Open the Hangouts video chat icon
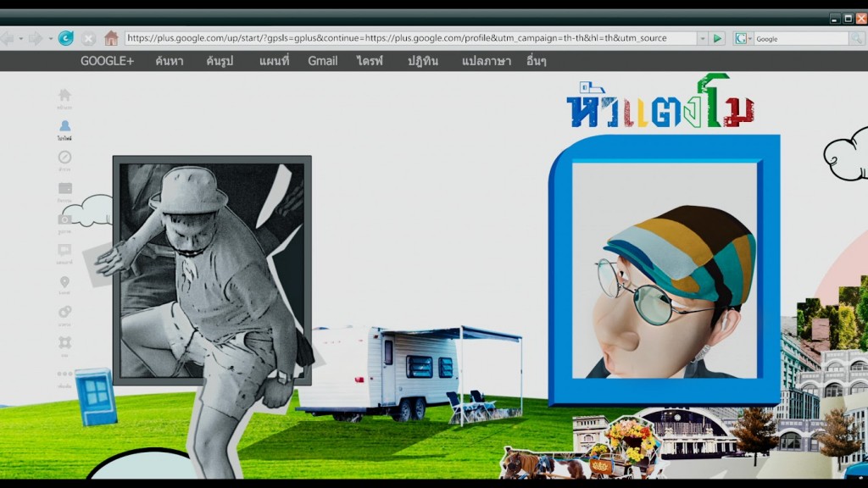Image resolution: width=868 pixels, height=488 pixels. [x=64, y=250]
